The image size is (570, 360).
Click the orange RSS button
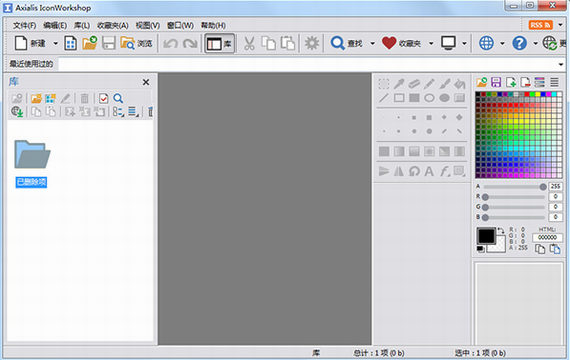[541, 25]
